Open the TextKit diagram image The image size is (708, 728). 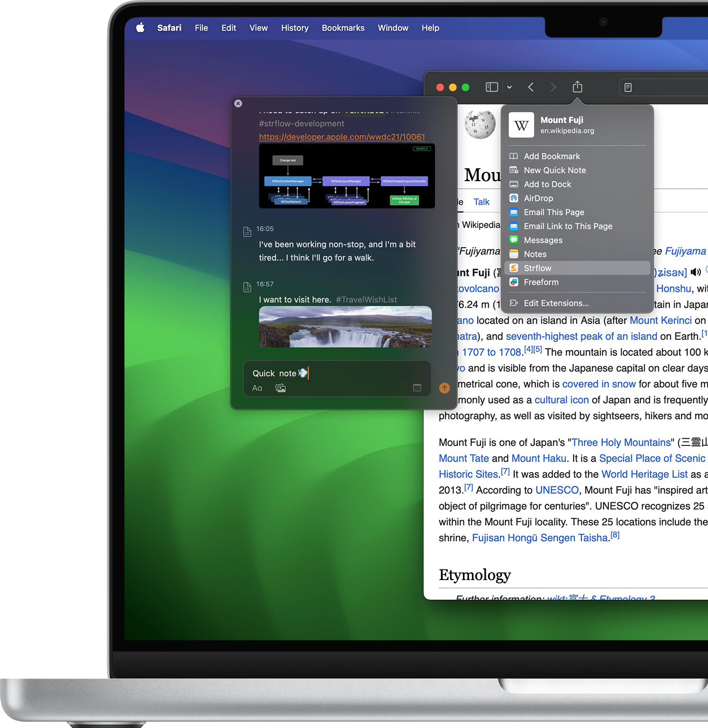coord(347,176)
